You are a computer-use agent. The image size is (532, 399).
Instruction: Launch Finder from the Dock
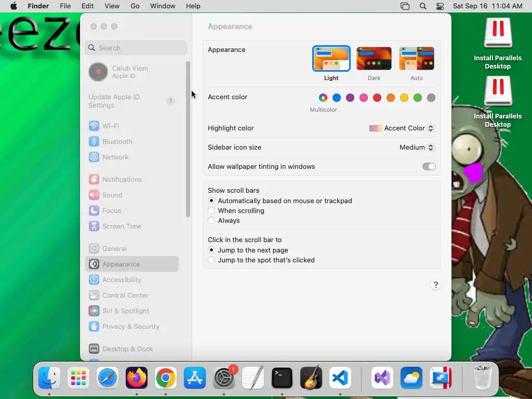pyautogui.click(x=49, y=378)
